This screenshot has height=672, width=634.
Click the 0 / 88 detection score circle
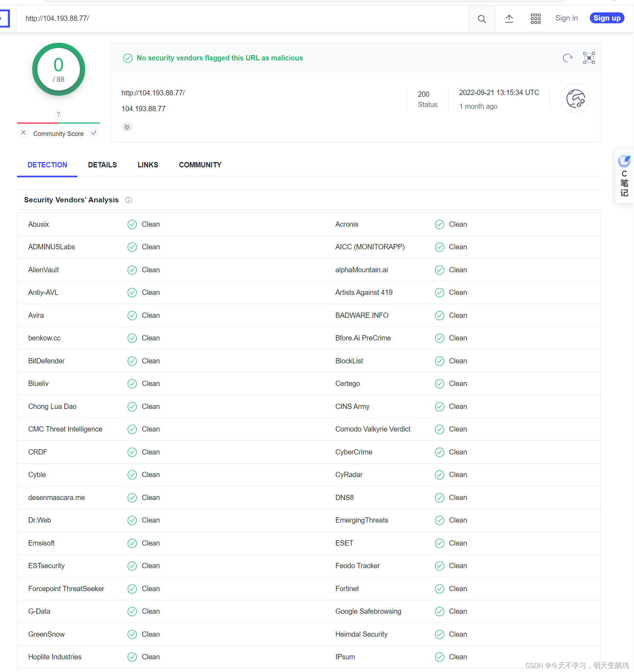point(59,69)
